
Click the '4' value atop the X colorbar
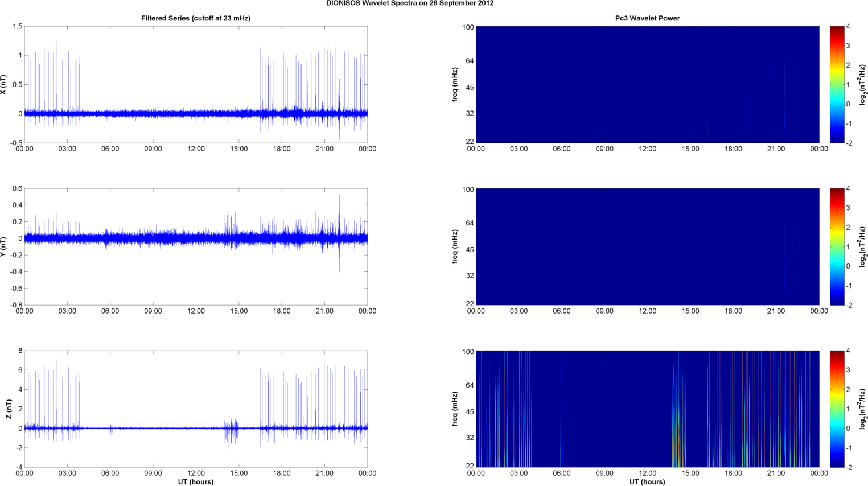coord(848,27)
